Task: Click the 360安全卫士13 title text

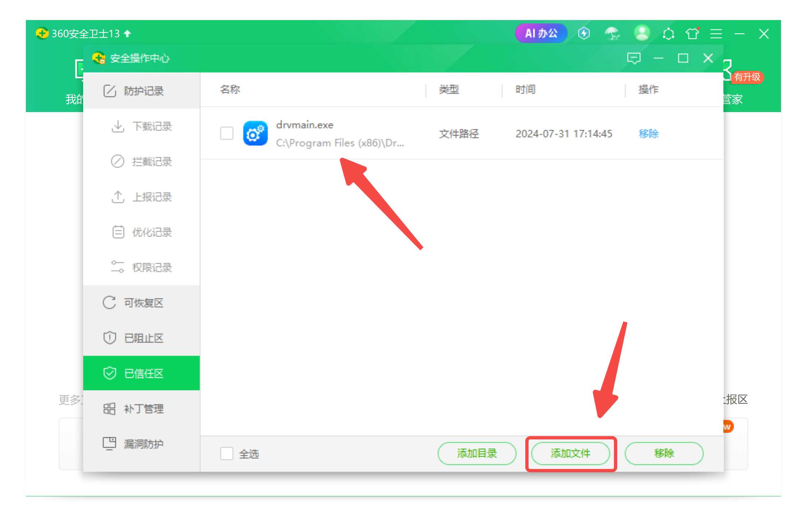Action: point(86,34)
